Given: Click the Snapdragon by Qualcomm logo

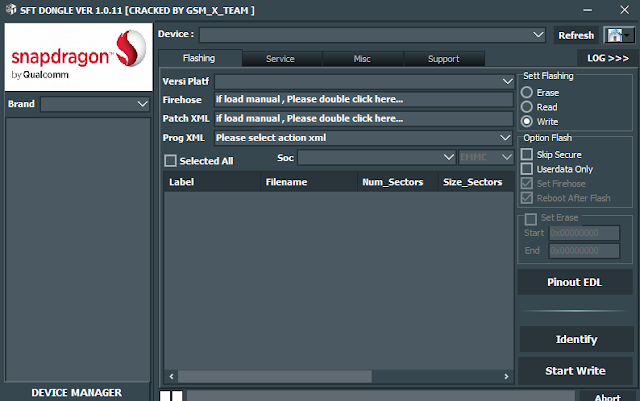Looking at the screenshot, I should [x=78, y=57].
